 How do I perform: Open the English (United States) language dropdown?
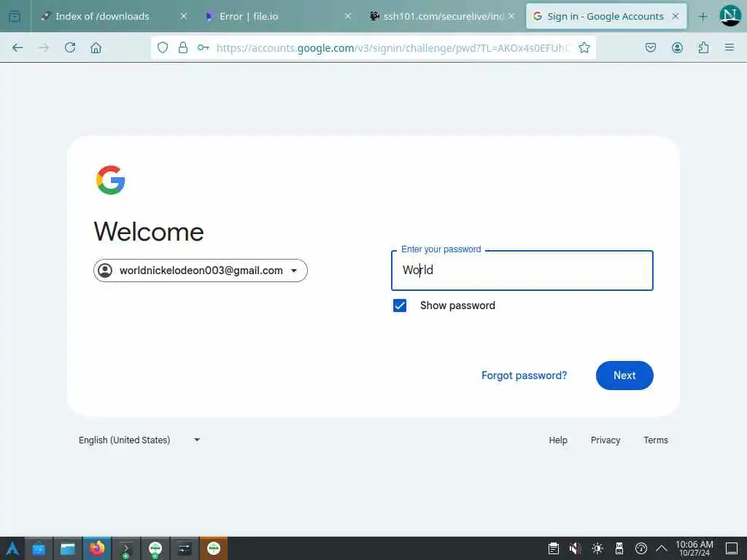coord(139,440)
